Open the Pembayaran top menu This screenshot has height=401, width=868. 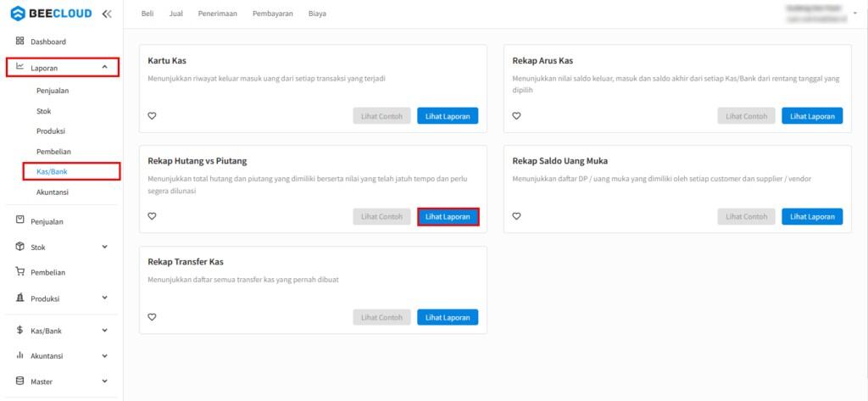(273, 14)
